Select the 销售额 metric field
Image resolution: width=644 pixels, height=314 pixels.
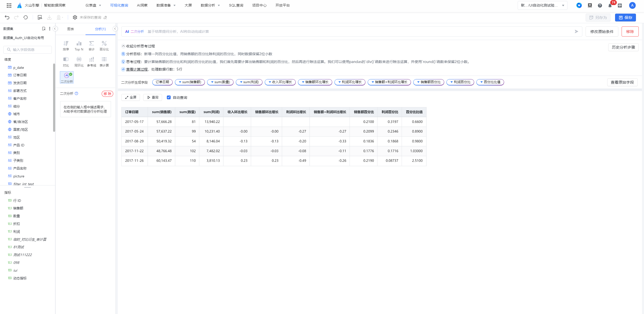(18, 208)
